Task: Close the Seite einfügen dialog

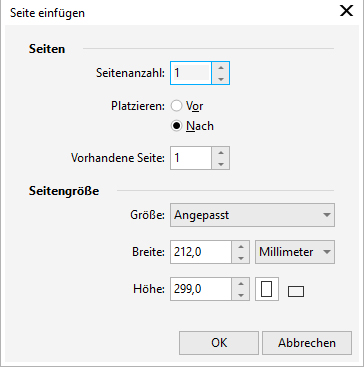Action: point(346,11)
